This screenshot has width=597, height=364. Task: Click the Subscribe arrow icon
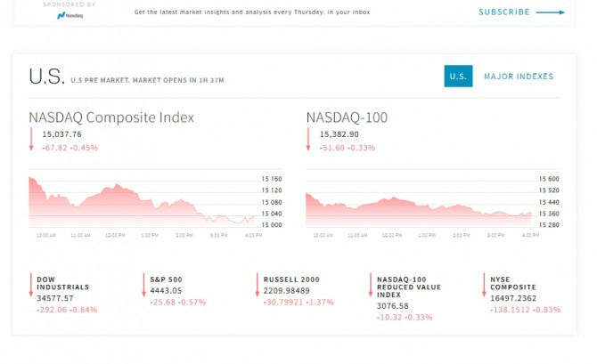[x=550, y=12]
